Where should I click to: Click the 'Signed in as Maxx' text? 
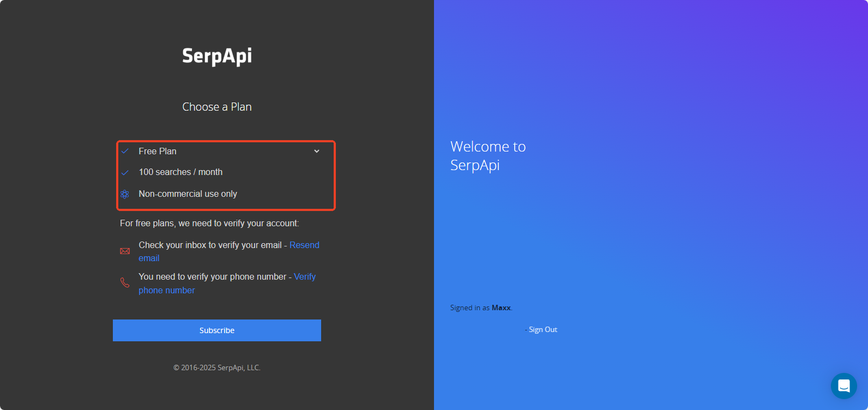[481, 308]
